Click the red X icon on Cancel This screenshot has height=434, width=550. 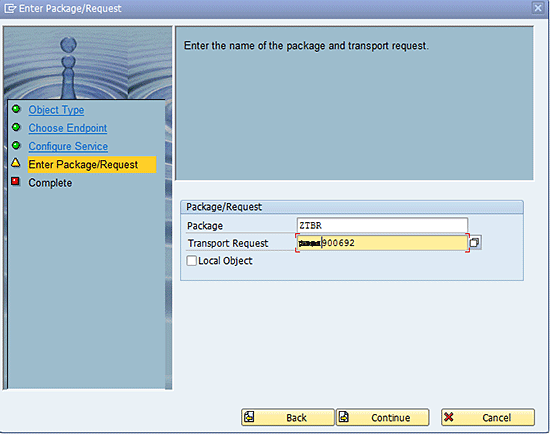[x=449, y=417]
